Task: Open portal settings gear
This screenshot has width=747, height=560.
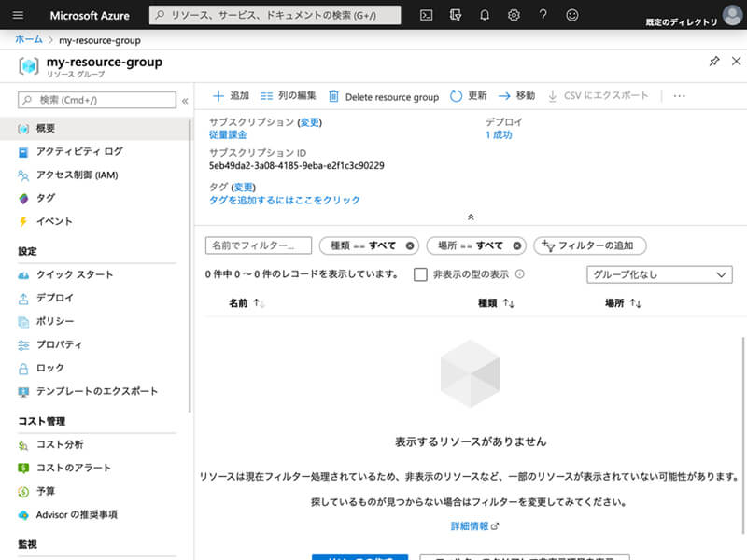Action: (x=514, y=15)
